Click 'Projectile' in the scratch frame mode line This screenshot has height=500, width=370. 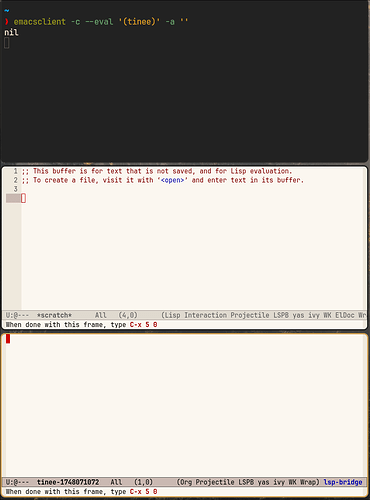(250, 315)
